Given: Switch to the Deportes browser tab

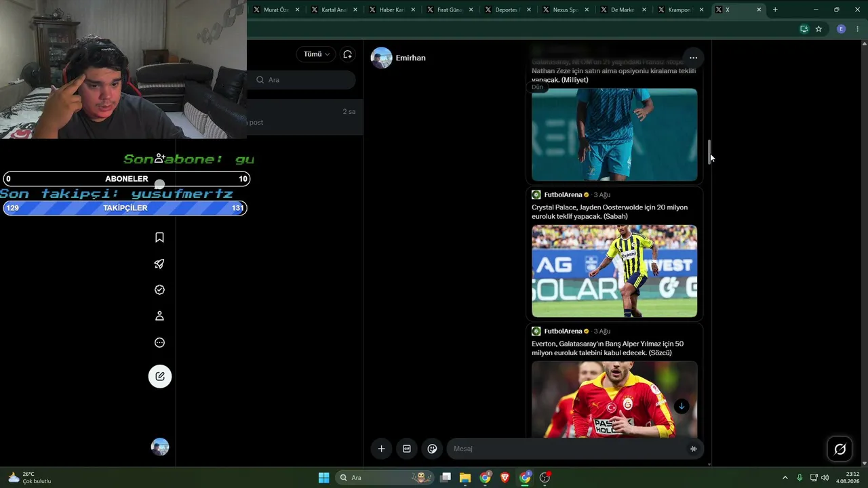Looking at the screenshot, I should coord(508,9).
